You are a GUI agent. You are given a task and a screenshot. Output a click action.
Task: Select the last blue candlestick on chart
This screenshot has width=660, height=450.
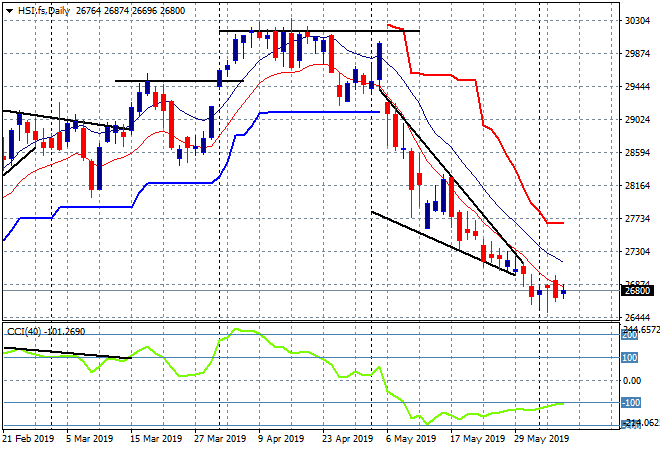[564, 291]
